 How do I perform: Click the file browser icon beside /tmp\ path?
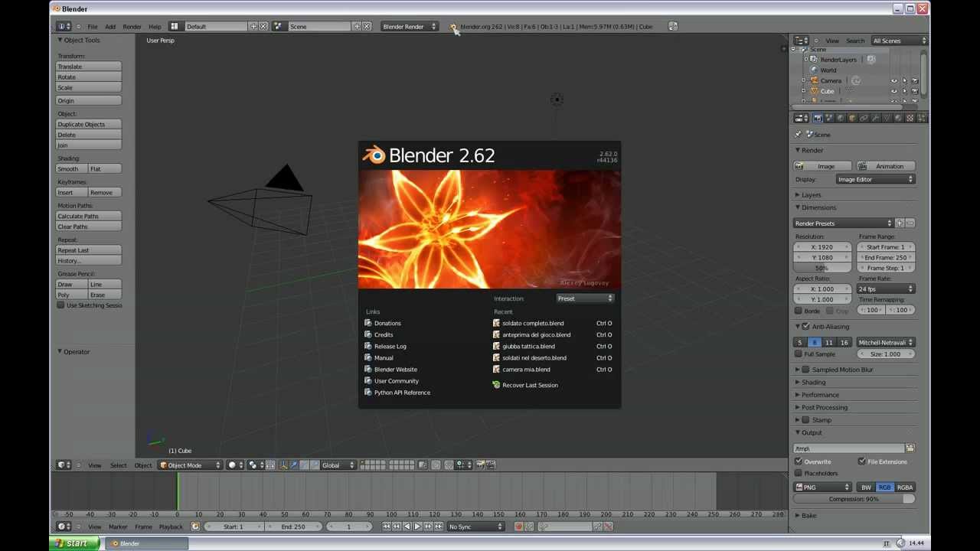click(910, 448)
